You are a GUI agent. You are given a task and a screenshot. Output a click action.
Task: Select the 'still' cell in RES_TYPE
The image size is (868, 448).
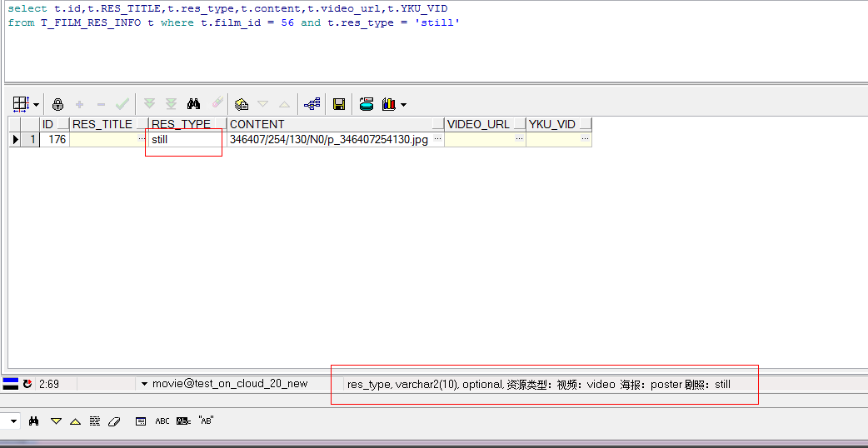(187, 139)
